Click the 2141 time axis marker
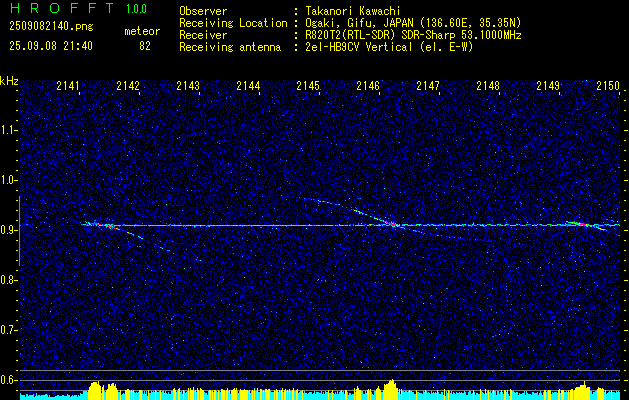The image size is (629, 400). [x=68, y=85]
